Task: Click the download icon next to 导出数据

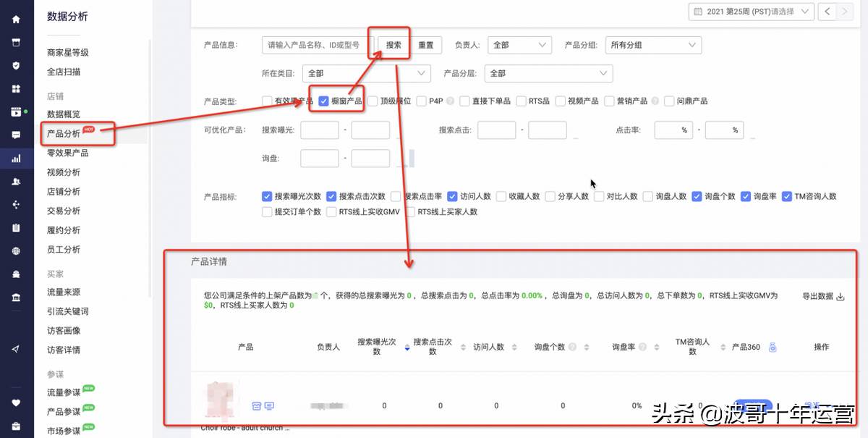Action: [x=841, y=297]
